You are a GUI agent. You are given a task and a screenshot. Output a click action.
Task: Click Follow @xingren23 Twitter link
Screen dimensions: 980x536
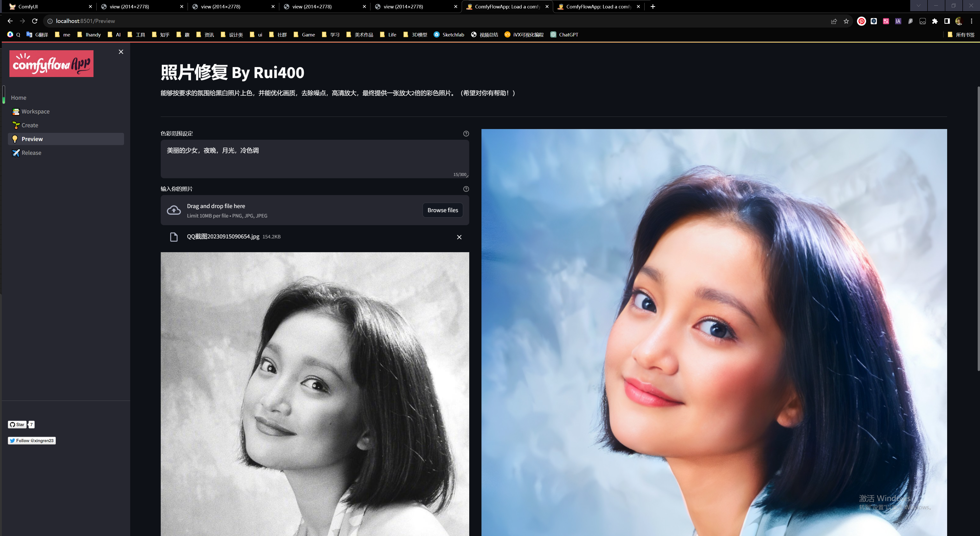[32, 440]
